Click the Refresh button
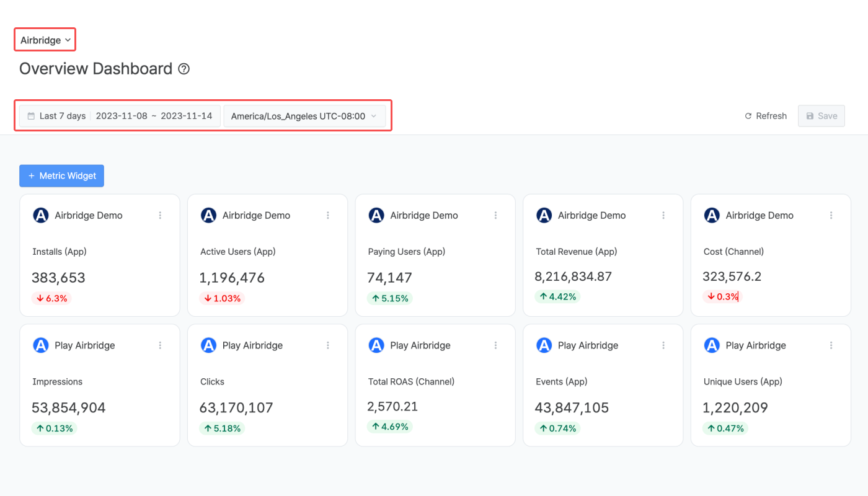 pos(766,116)
